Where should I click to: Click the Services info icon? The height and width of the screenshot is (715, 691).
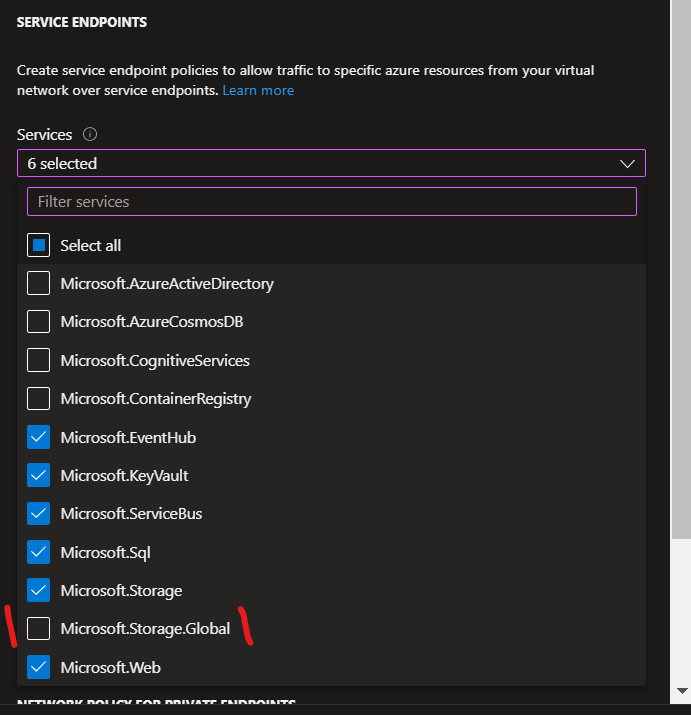point(90,135)
